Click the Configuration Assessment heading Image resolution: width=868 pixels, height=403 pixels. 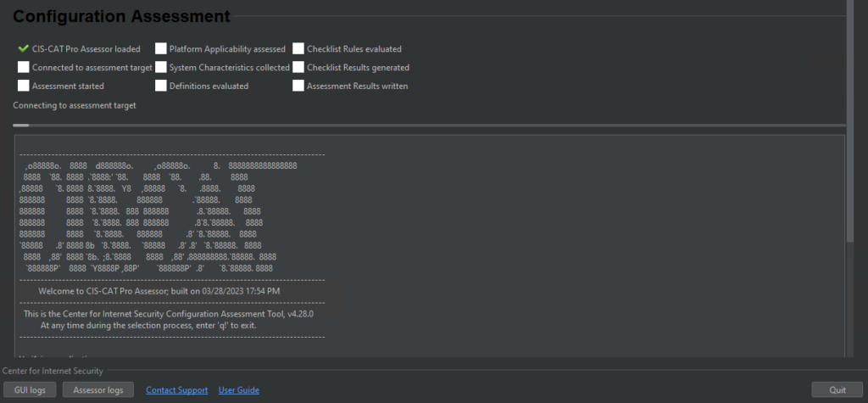(121, 16)
